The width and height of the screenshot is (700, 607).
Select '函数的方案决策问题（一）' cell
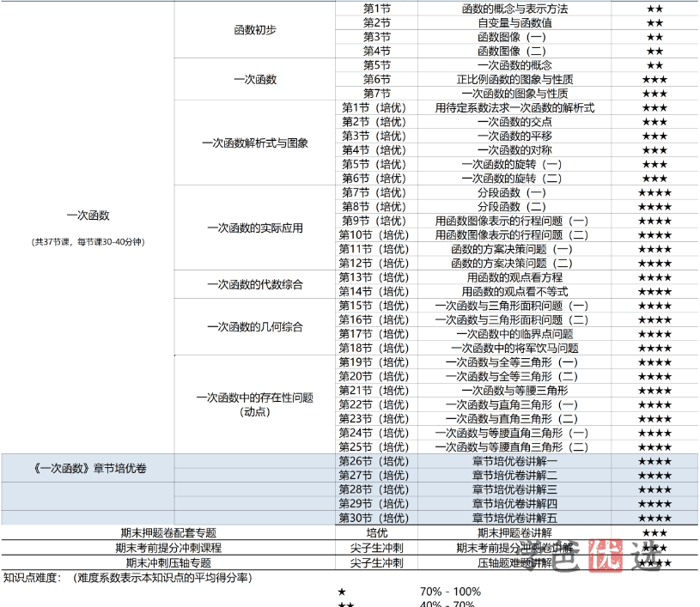coord(514,250)
